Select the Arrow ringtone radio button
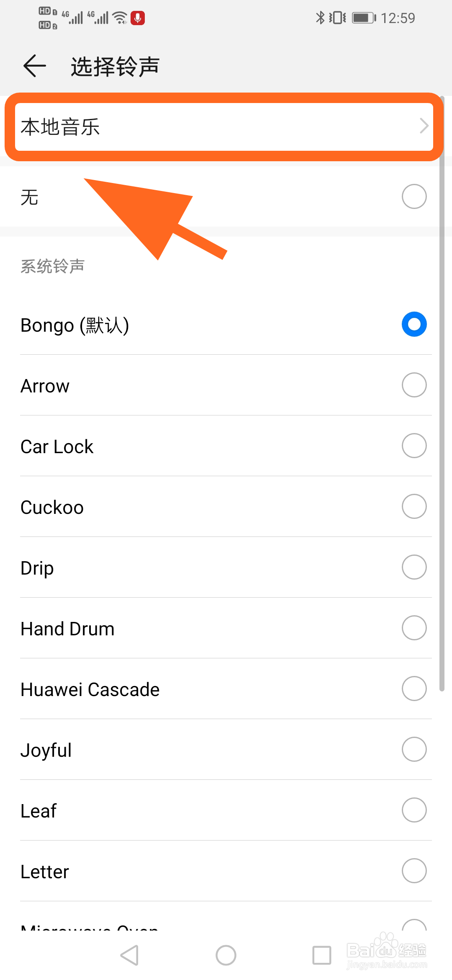 [x=414, y=385]
